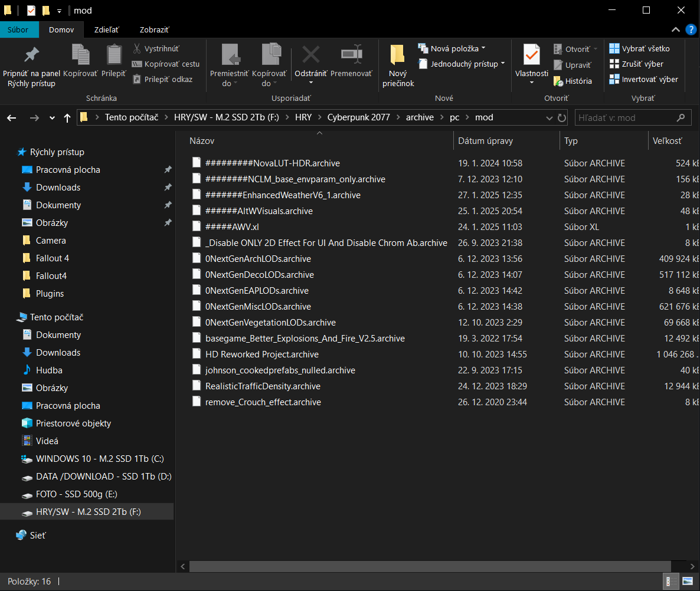The width and height of the screenshot is (700, 591).
Task: Sort by the Názov column header
Action: pos(202,141)
